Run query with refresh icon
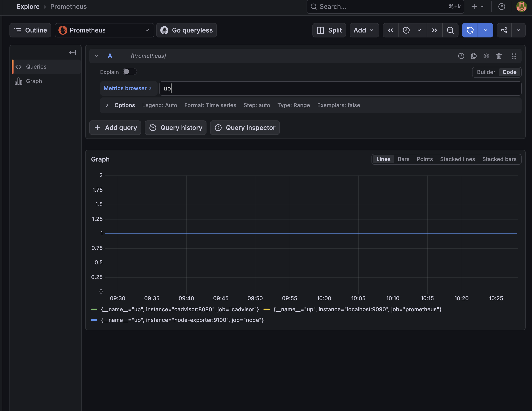This screenshot has height=411, width=532. [470, 30]
